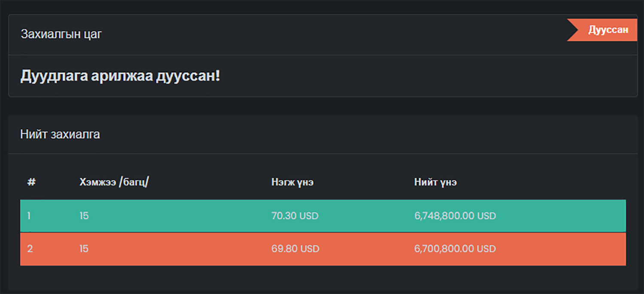Click USD label after 6,700,800.00

486,249
